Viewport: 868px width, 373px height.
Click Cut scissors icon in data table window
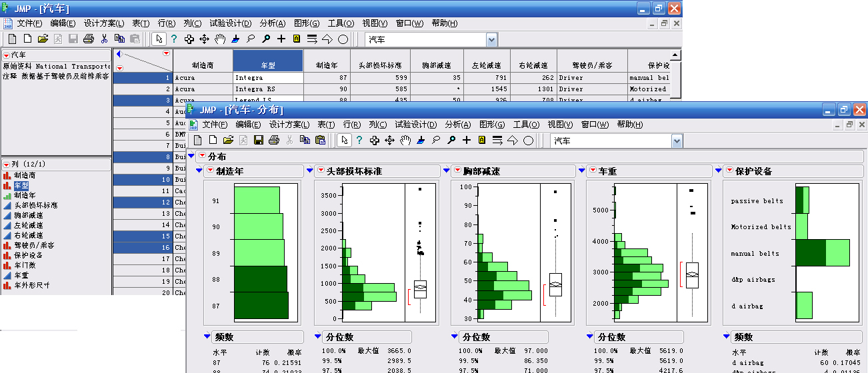click(104, 39)
